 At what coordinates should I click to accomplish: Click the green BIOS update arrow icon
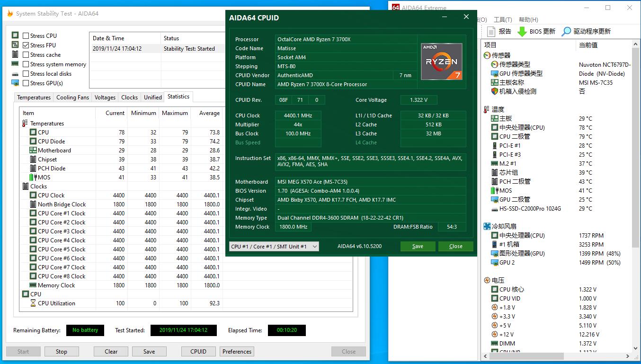pyautogui.click(x=522, y=32)
